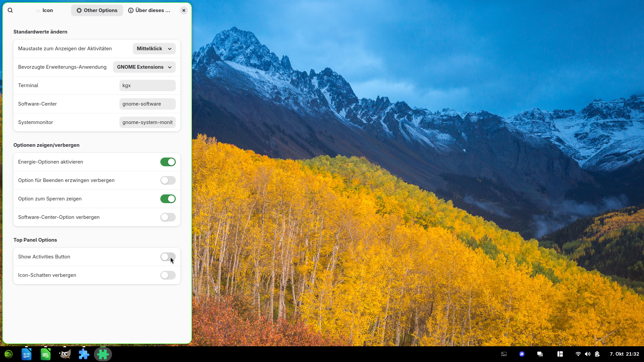This screenshot has width=644, height=362.
Task: Enable the Show Activities Button switch
Action: [x=168, y=257]
